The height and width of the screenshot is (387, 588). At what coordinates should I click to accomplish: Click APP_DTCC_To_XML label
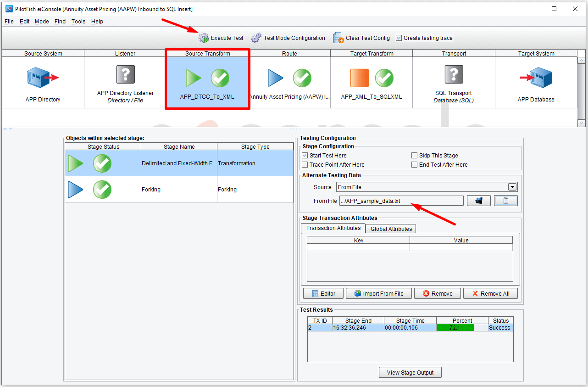point(207,97)
